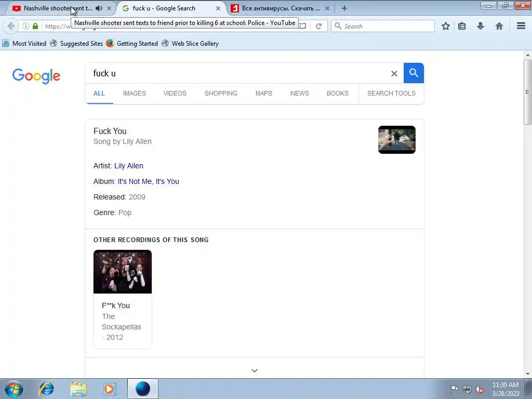Mute the audio on the Nashville shooter tab

(x=99, y=8)
